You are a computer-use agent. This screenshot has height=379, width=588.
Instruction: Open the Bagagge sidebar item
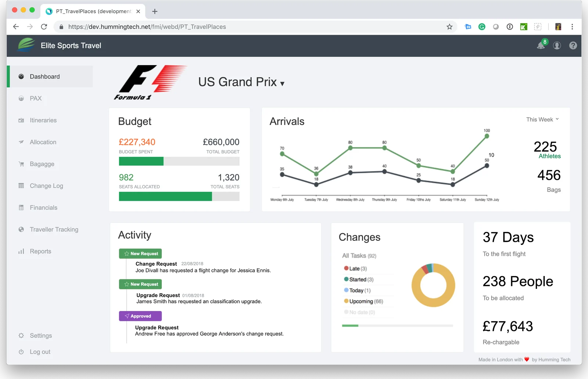click(42, 164)
